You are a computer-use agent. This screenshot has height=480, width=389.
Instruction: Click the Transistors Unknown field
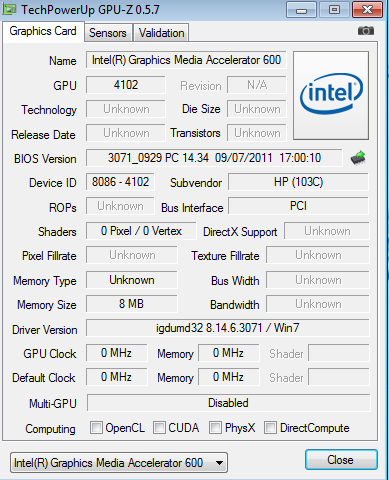click(x=257, y=133)
